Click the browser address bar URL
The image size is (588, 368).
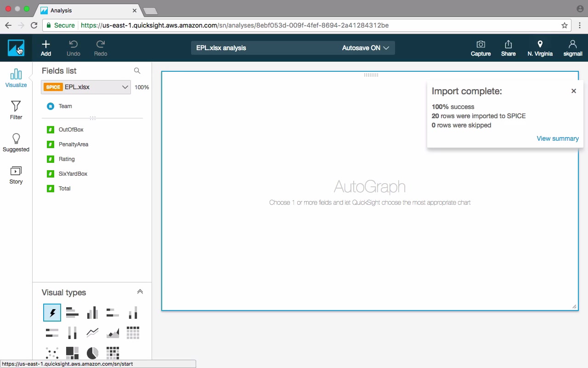[235, 25]
